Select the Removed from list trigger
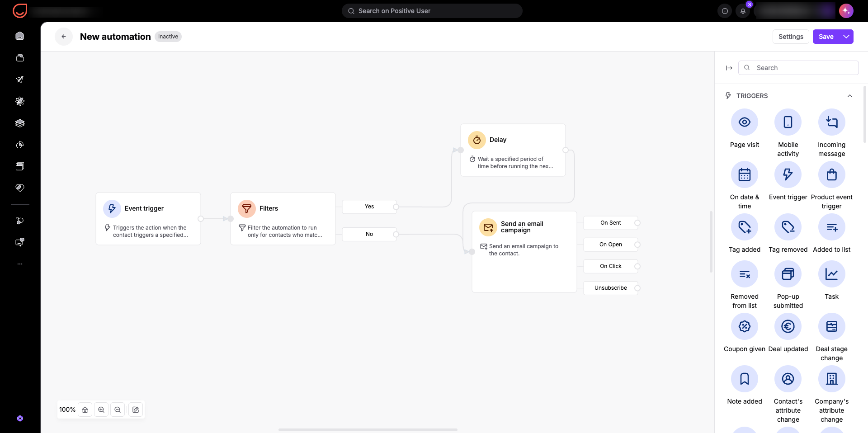This screenshot has height=433, width=868. pyautogui.click(x=744, y=274)
